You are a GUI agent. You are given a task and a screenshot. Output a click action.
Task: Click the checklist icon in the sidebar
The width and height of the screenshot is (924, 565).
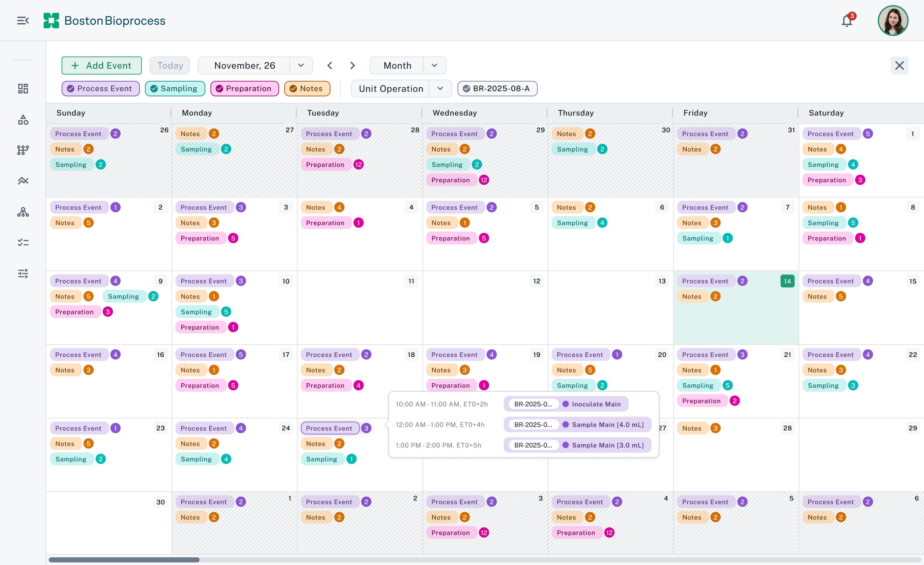[23, 242]
